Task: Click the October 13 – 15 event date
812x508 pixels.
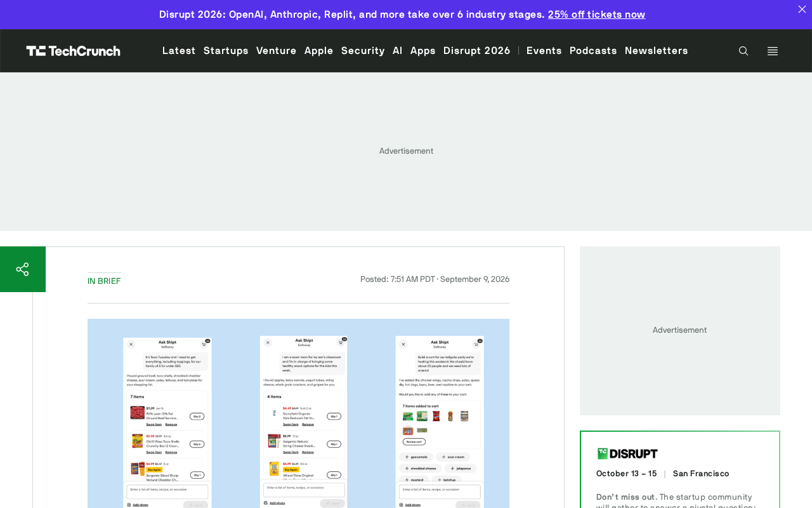Action: coord(627,474)
